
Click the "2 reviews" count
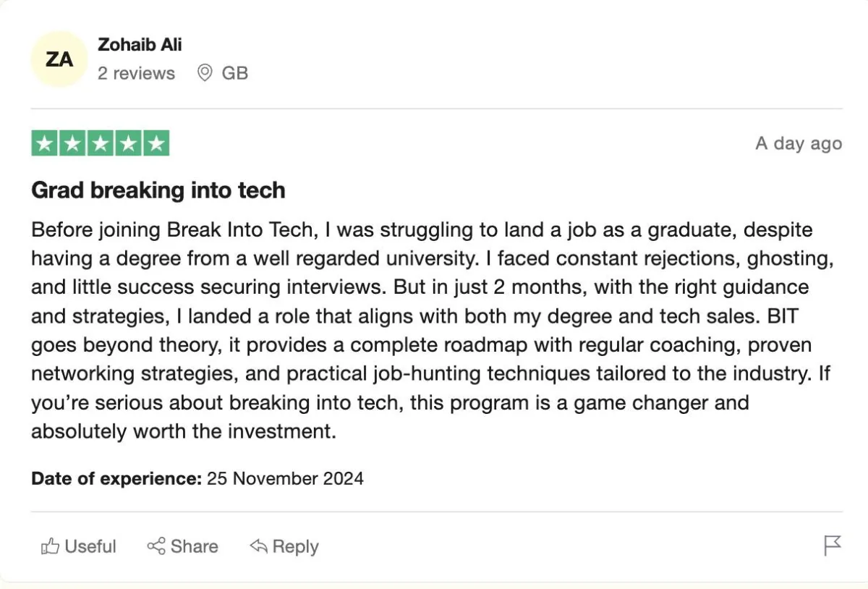[136, 73]
